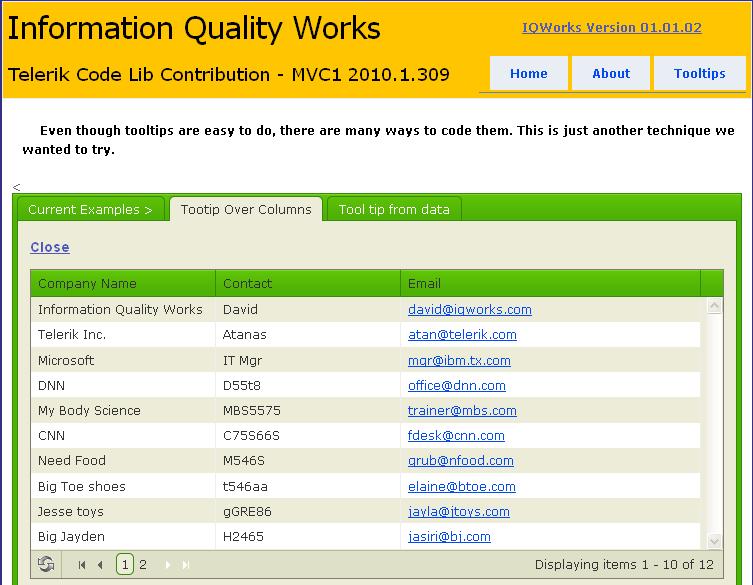The height and width of the screenshot is (585, 753).
Task: Go to first page arrow icon
Action: pyautogui.click(x=82, y=565)
